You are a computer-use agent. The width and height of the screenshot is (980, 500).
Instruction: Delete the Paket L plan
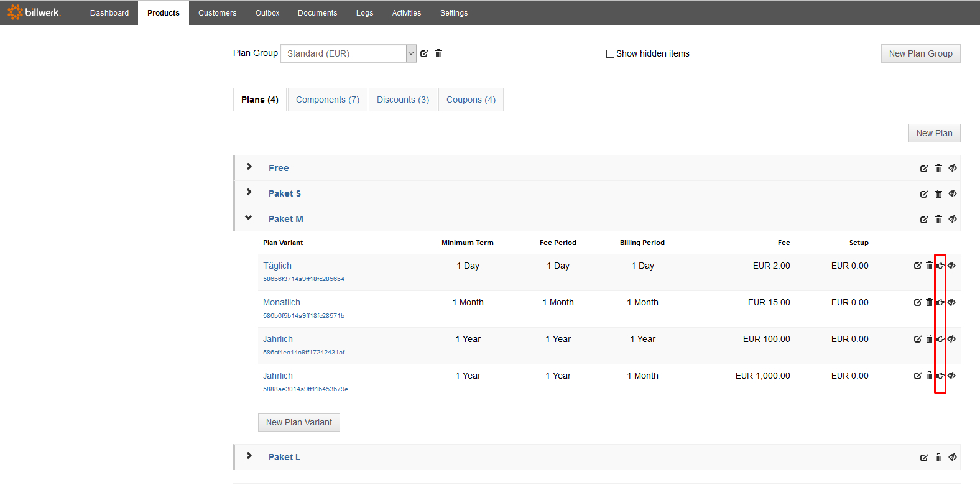938,458
